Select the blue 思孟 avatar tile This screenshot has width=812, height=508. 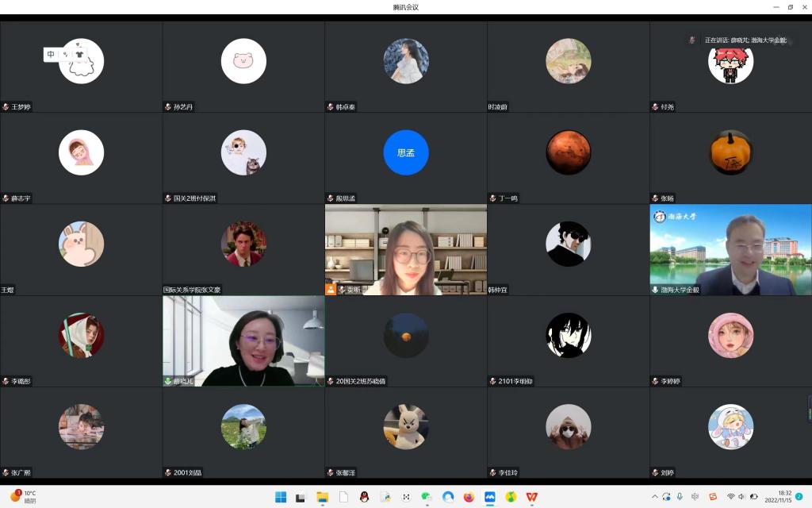point(406,152)
